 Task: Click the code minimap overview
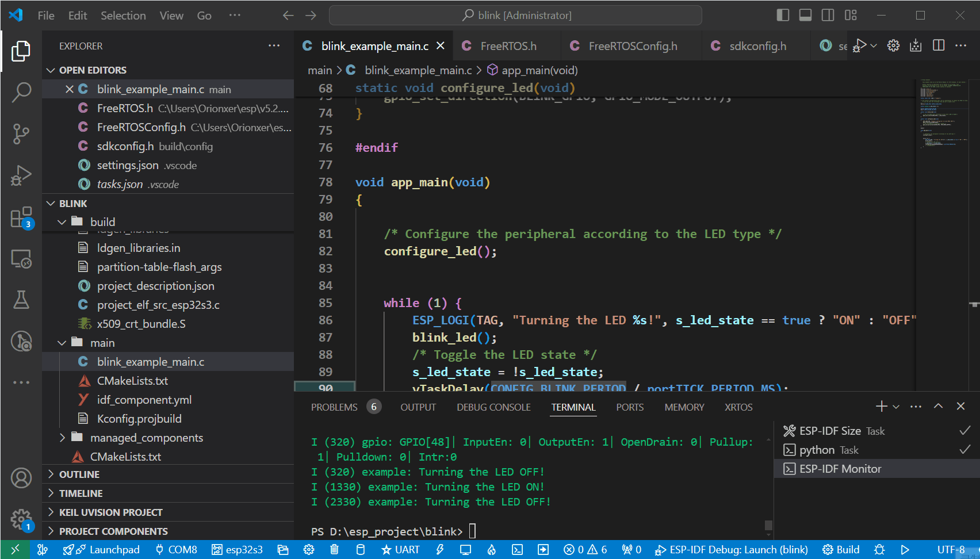coord(944,115)
